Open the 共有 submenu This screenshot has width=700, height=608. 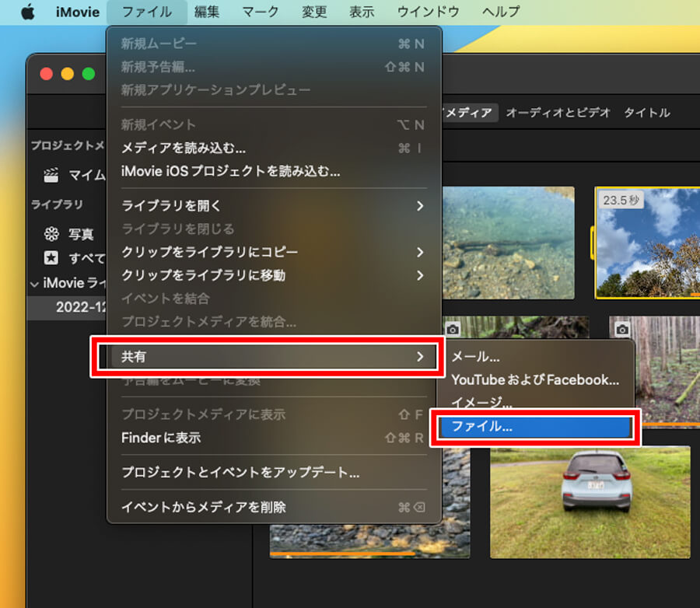(274, 357)
